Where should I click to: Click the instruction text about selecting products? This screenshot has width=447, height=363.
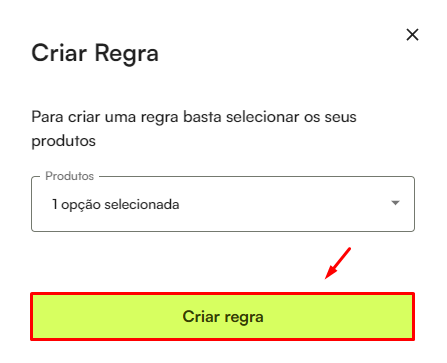pyautogui.click(x=194, y=129)
